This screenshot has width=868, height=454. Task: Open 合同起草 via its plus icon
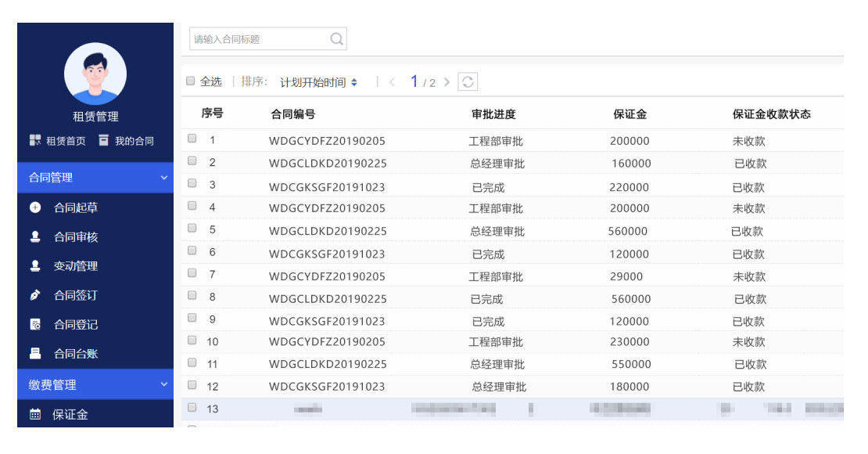pyautogui.click(x=35, y=208)
